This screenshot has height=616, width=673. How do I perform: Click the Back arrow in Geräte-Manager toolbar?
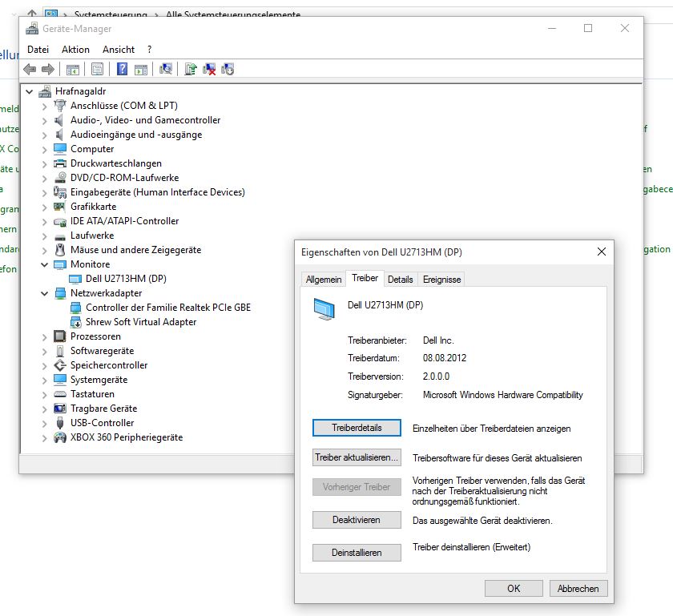(30, 69)
